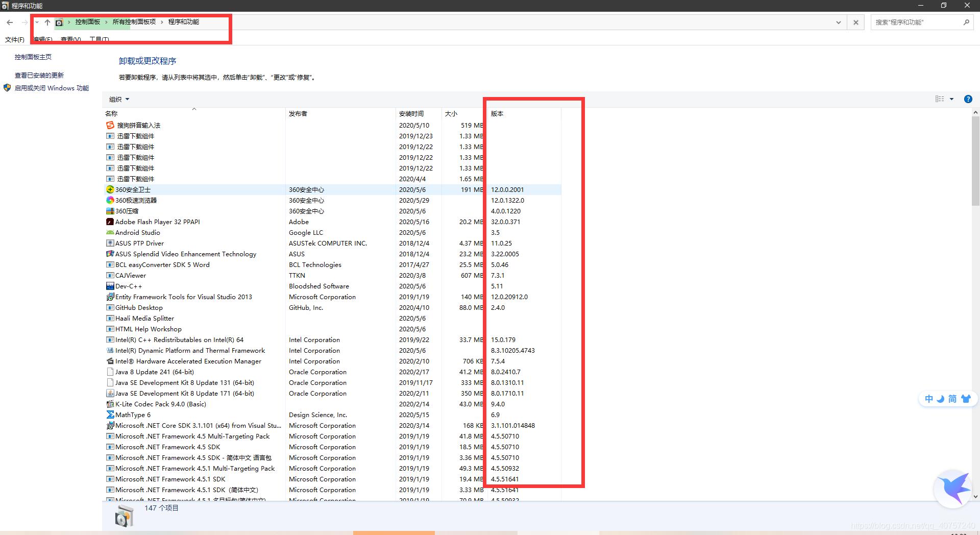Image resolution: width=980 pixels, height=535 pixels.
Task: Click the Intel Dynamic Platform and Thermal Framework icon
Action: pyautogui.click(x=110, y=350)
